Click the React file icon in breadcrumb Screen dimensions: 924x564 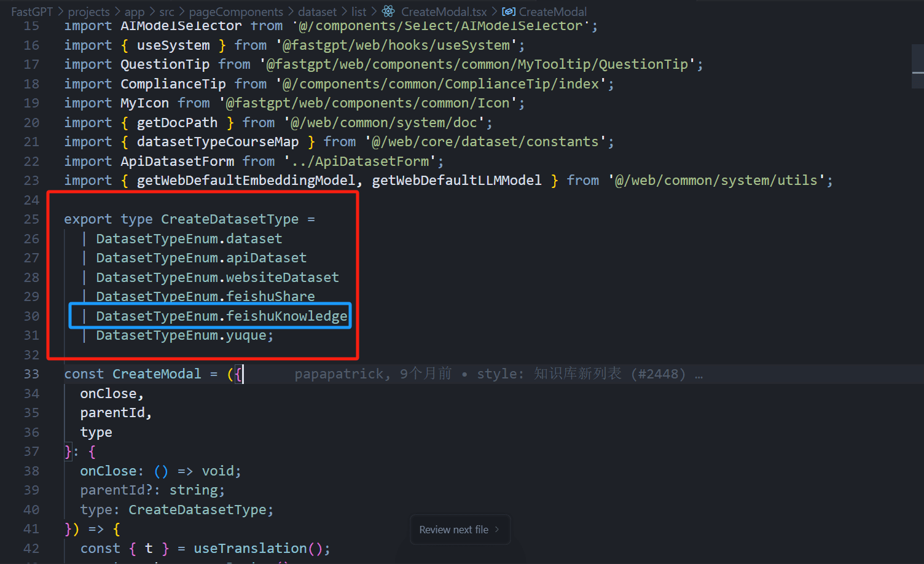click(388, 11)
